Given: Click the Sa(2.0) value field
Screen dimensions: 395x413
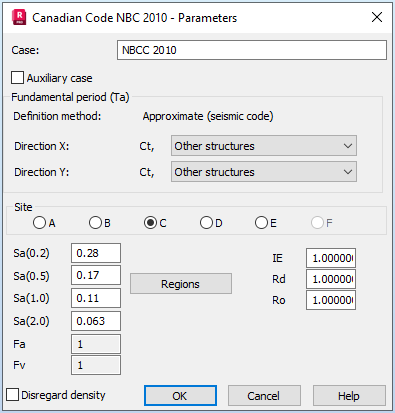Looking at the screenshot, I should point(96,321).
